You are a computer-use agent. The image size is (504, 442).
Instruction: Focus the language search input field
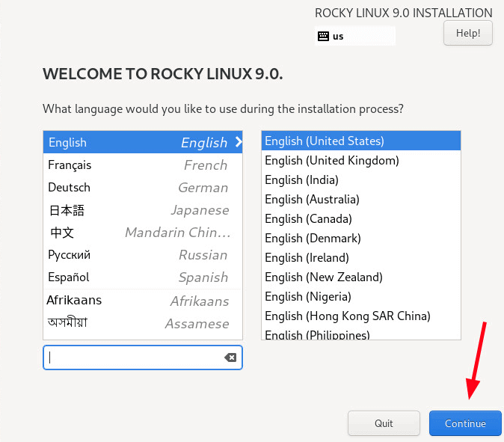tap(143, 357)
